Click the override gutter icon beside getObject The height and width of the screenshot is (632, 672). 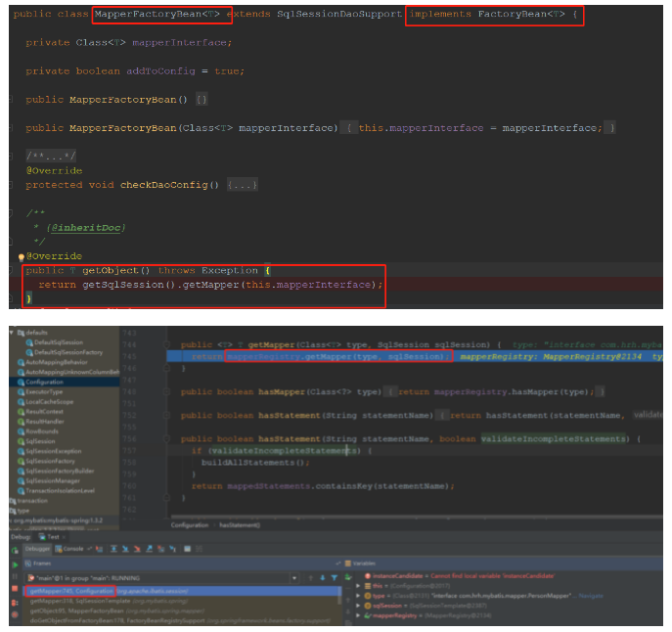[22, 256]
